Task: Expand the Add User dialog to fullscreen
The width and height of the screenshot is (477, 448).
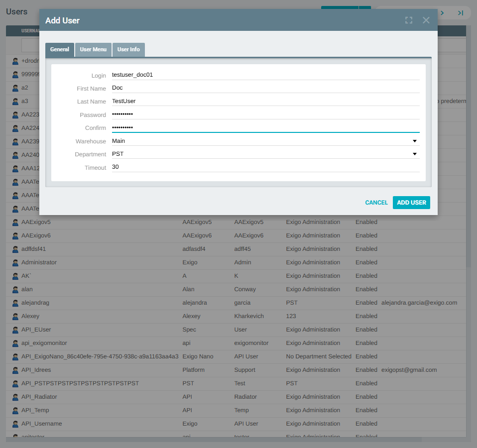Action: pos(409,20)
